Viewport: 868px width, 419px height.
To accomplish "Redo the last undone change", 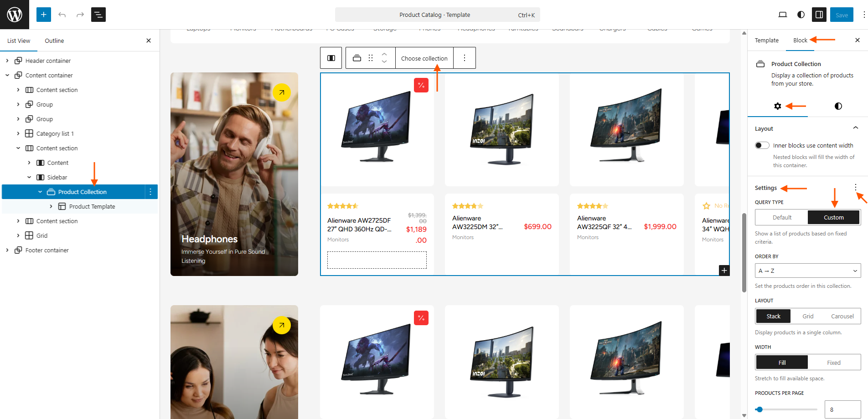I will coord(80,15).
